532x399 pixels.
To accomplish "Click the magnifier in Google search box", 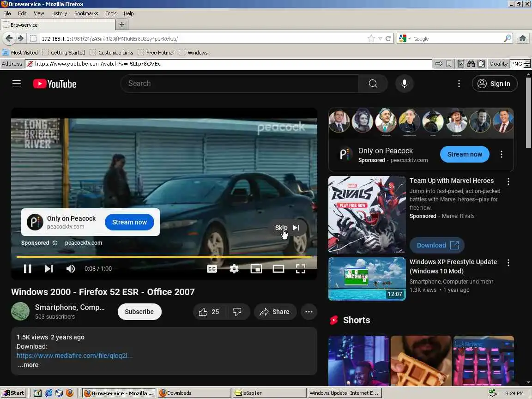I will coord(507,39).
